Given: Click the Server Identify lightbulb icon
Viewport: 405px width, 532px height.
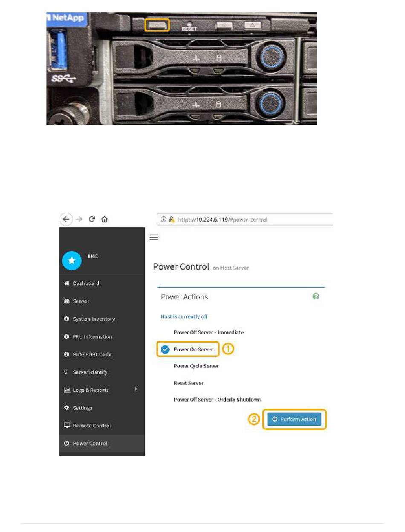Looking at the screenshot, I should [67, 373].
